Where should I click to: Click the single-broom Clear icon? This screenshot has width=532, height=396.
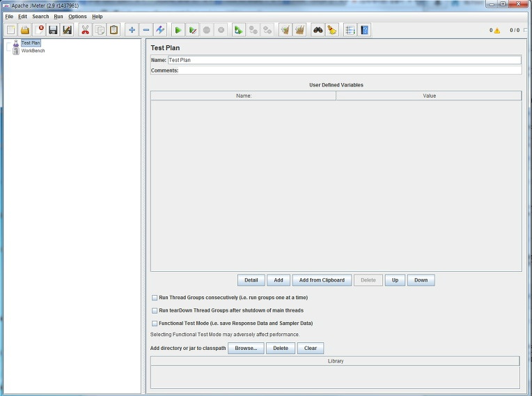pyautogui.click(x=285, y=30)
